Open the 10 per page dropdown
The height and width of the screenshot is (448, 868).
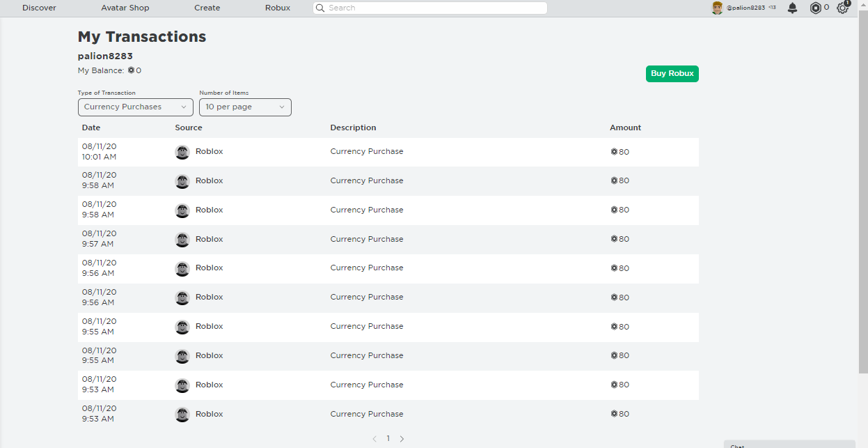pos(245,107)
